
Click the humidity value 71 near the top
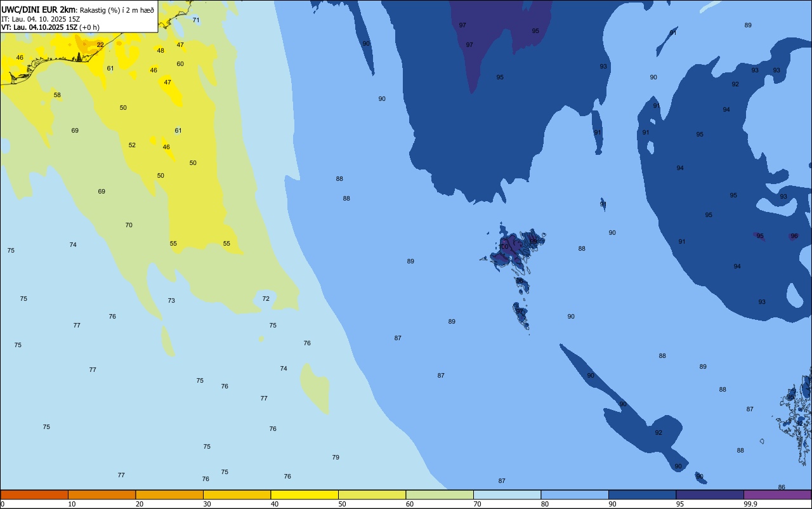click(x=196, y=20)
